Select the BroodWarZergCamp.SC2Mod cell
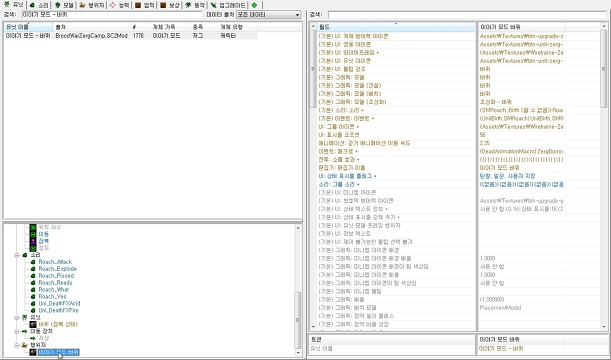This screenshot has height=360, width=611. click(91, 35)
